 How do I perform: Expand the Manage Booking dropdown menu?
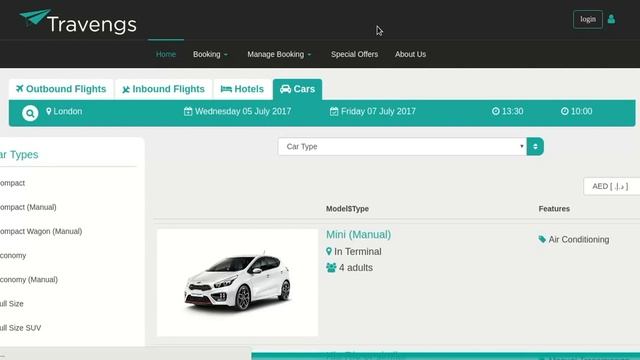pyautogui.click(x=279, y=54)
